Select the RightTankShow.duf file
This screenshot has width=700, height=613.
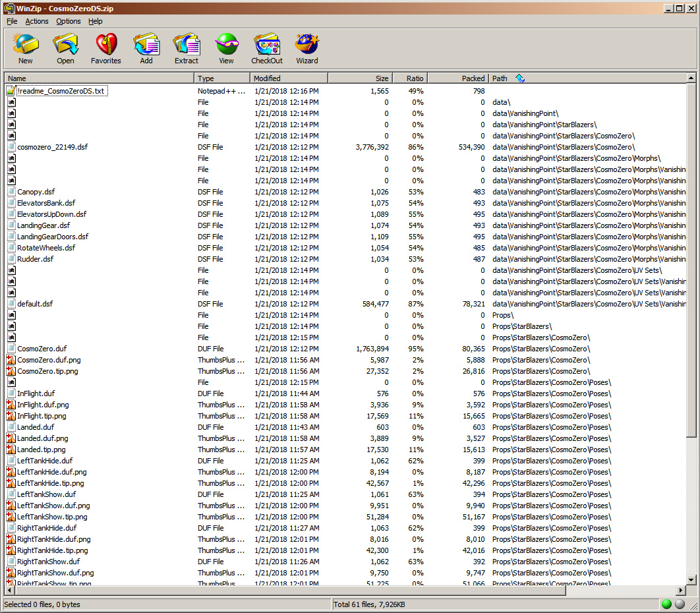pos(49,562)
